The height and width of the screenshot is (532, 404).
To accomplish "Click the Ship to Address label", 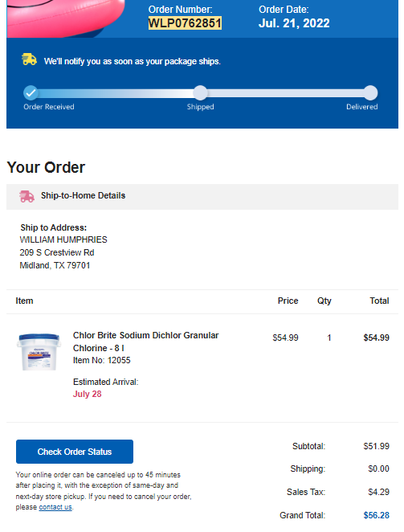I will [54, 227].
